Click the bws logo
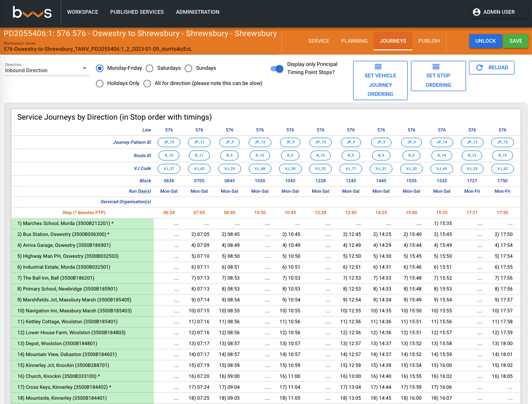This screenshot has height=404, width=532. [30, 13]
